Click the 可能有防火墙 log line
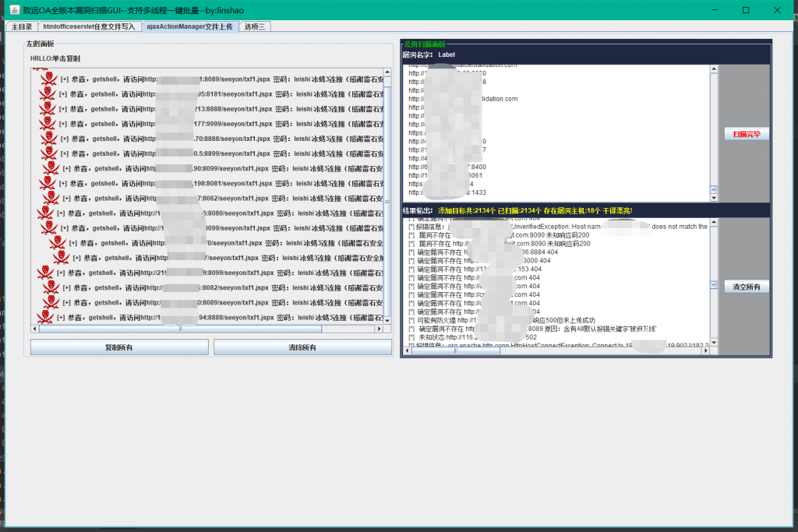 click(502, 320)
